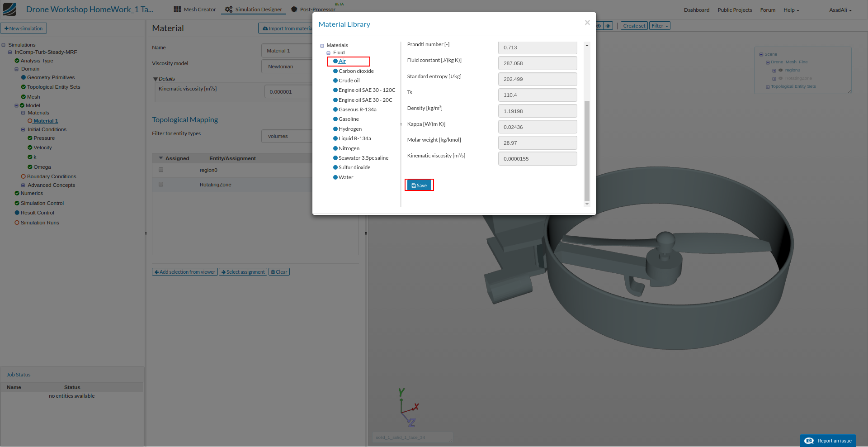The width and height of the screenshot is (868, 447).
Task: Click the New simulation button
Action: pyautogui.click(x=24, y=28)
